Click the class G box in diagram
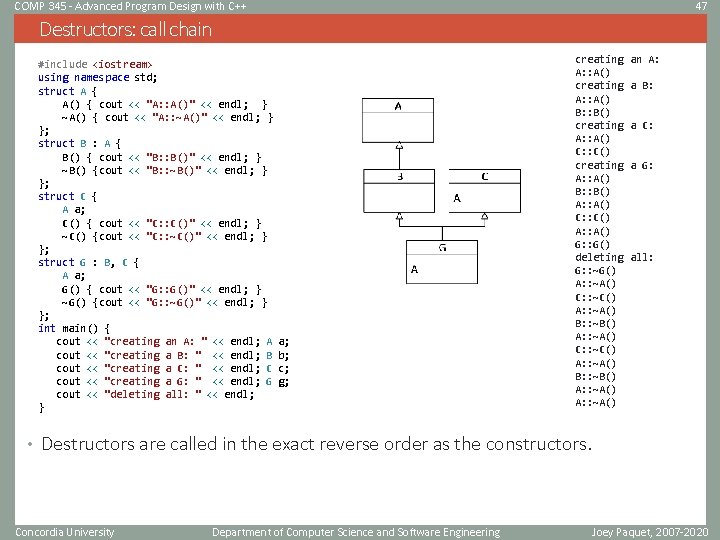This screenshot has width=720, height=540. (442, 262)
